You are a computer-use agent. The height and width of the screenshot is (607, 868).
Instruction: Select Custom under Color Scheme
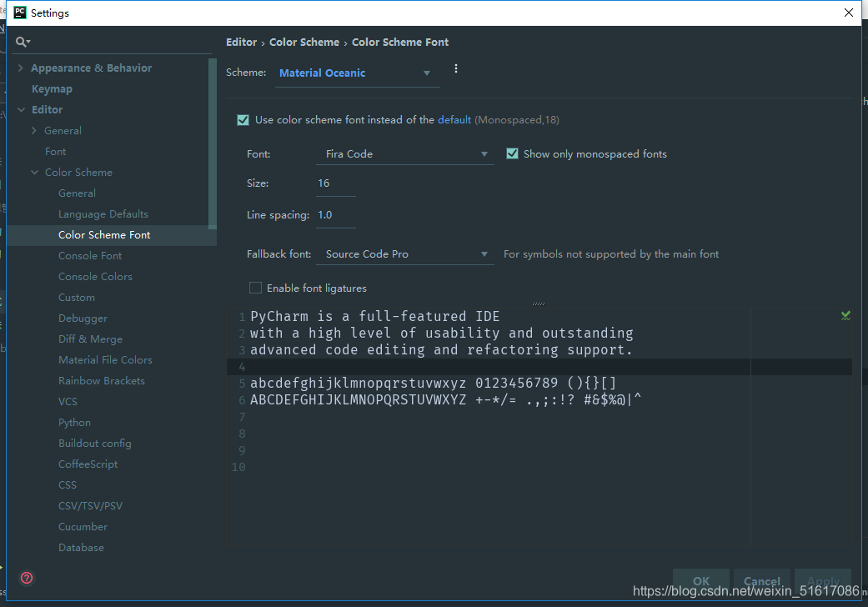pyautogui.click(x=77, y=298)
